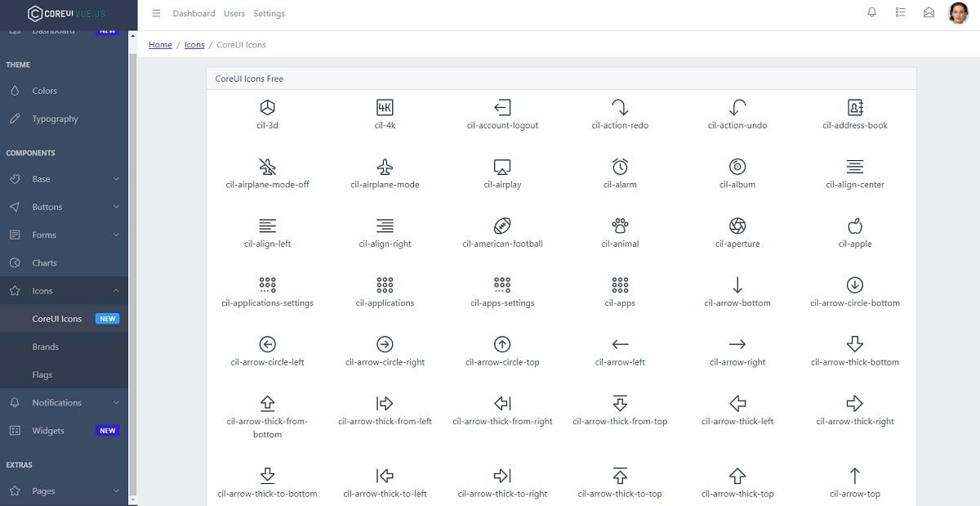Open Typography in the sidebar
Image resolution: width=980 pixels, height=506 pixels.
(x=64, y=119)
